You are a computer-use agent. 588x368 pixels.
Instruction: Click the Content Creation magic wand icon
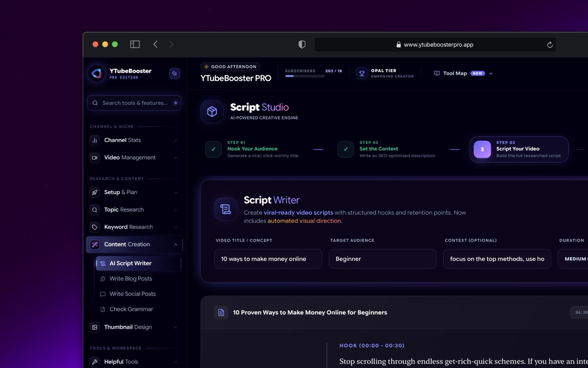(x=95, y=245)
